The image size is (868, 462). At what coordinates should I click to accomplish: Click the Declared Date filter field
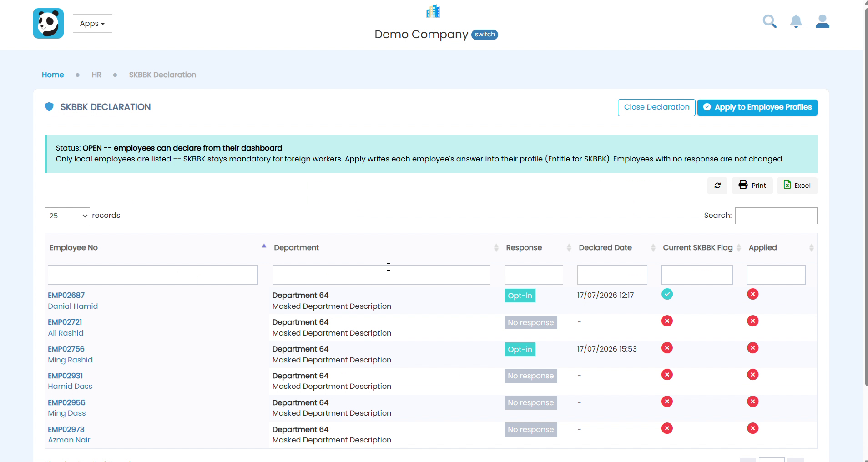tap(612, 275)
